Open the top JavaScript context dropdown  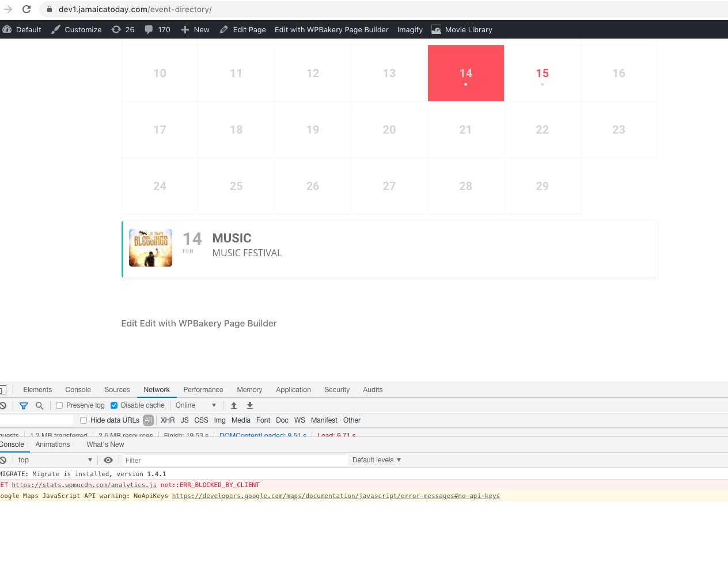click(x=55, y=460)
